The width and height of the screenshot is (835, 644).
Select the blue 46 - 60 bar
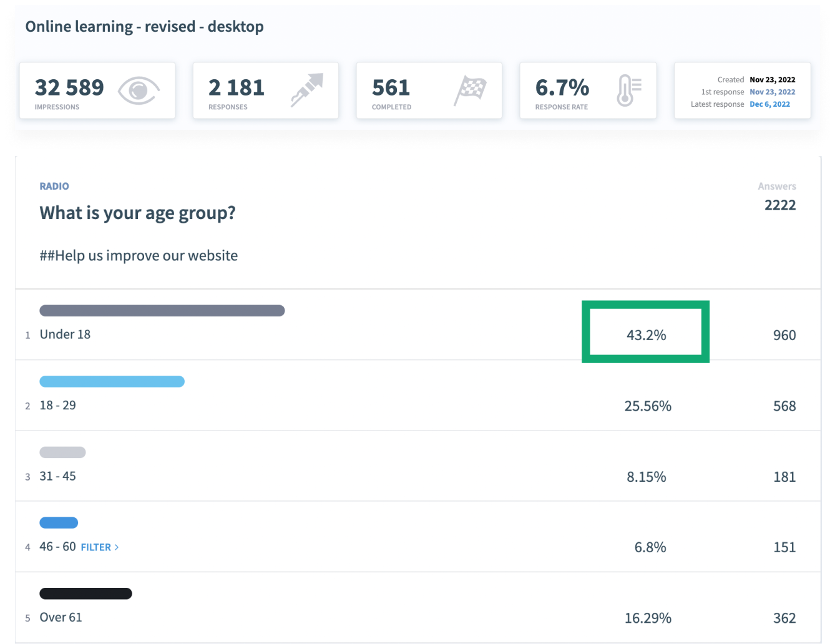point(59,523)
